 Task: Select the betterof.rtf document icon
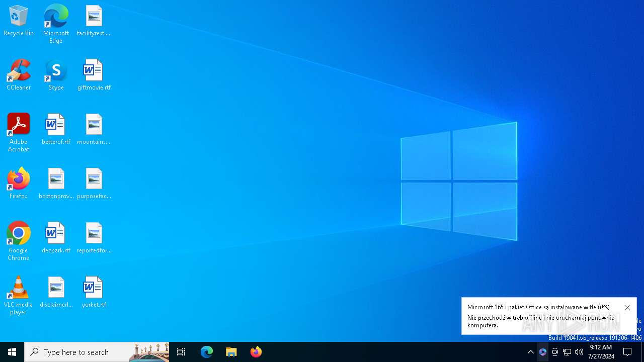[56, 130]
